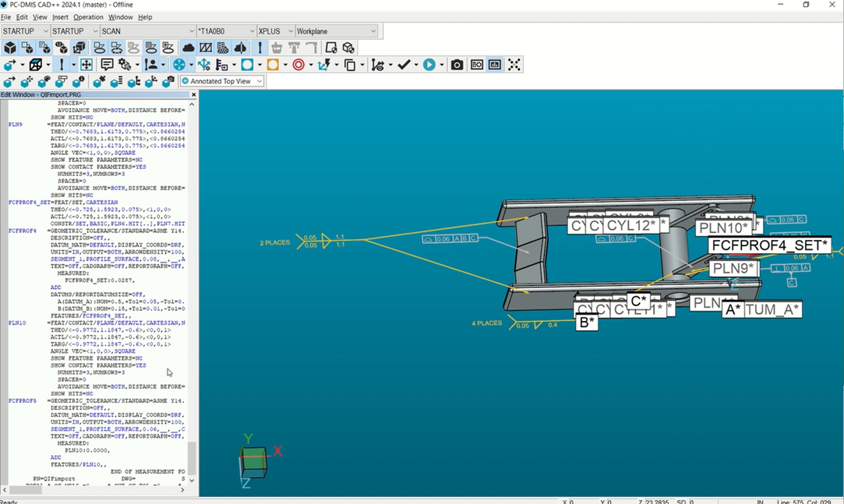This screenshot has height=504, width=844.
Task: Click the red concentric circles probe icon
Action: click(x=298, y=65)
